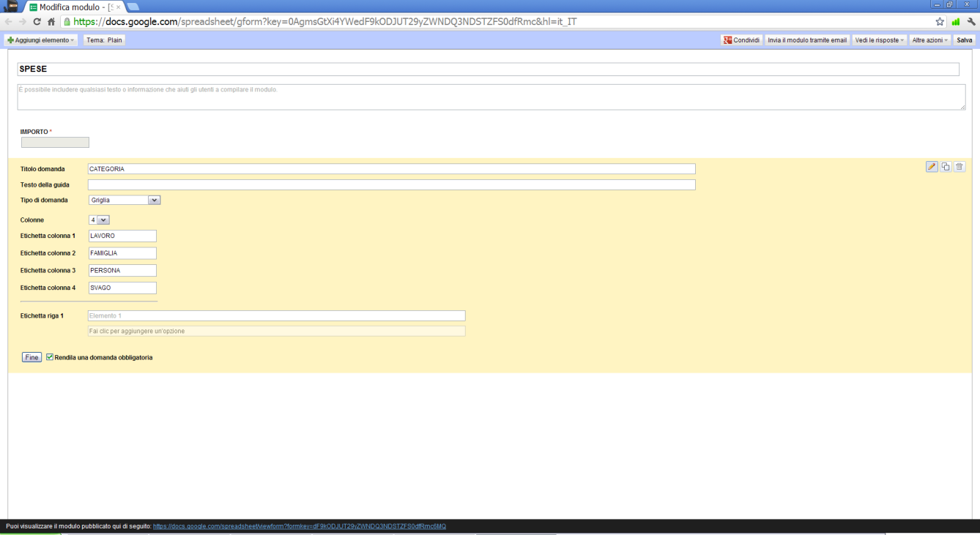
Task: Click the green signal bars extension icon
Action: (956, 22)
